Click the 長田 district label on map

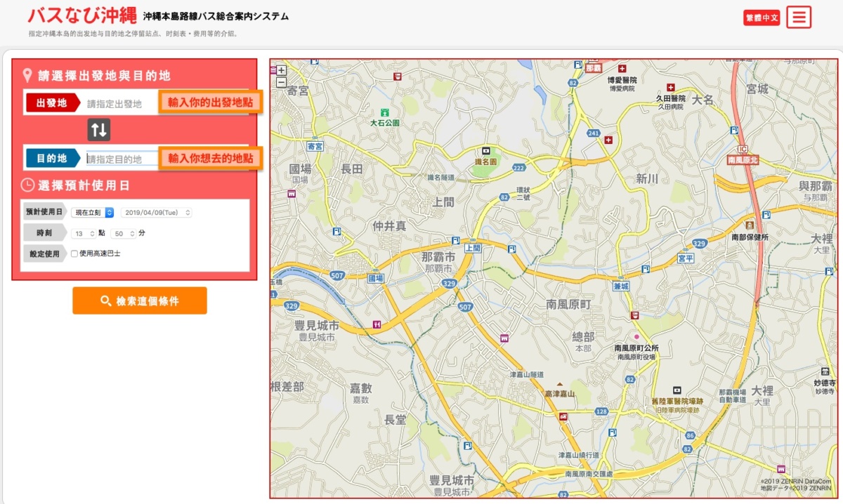point(352,168)
